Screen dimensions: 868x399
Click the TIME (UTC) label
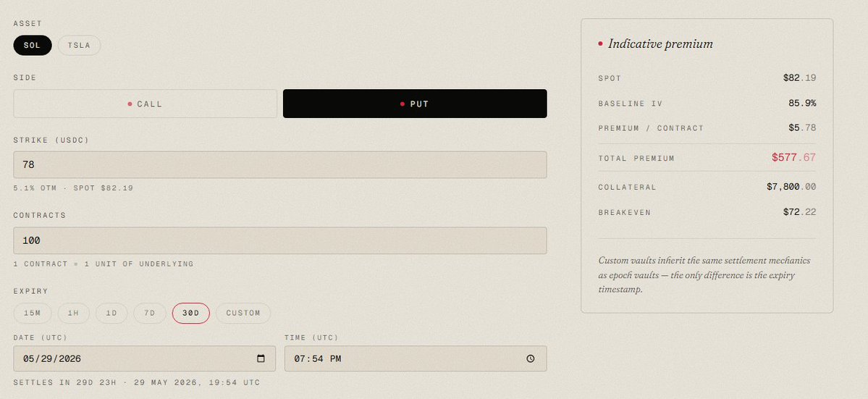click(x=311, y=337)
